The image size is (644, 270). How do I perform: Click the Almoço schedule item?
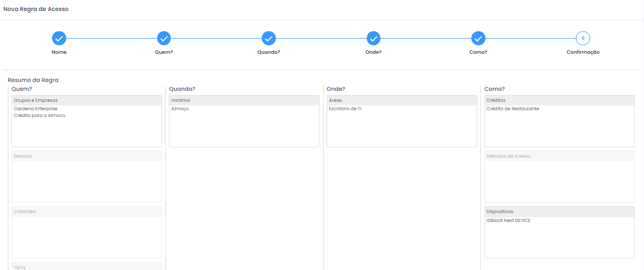coord(180,109)
